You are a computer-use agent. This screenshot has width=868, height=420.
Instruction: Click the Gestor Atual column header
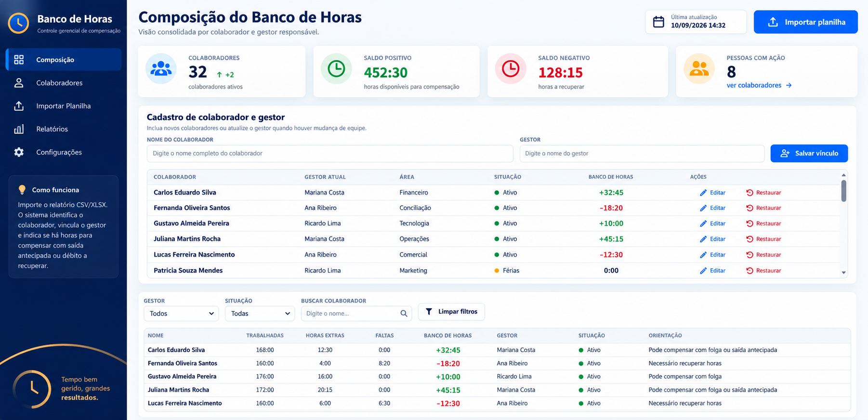pyautogui.click(x=325, y=177)
